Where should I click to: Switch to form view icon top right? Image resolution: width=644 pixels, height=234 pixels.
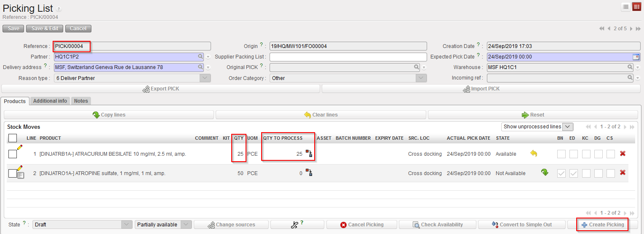(636, 7)
